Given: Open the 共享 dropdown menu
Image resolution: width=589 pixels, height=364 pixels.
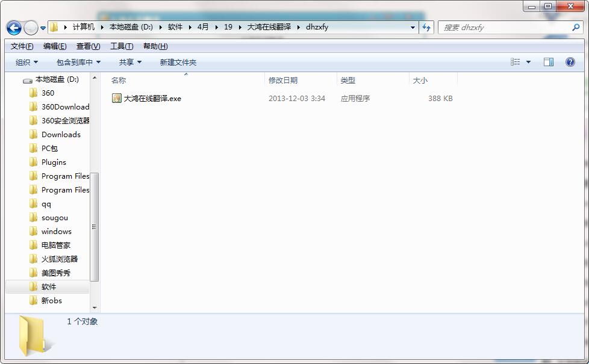Looking at the screenshot, I should pos(130,62).
